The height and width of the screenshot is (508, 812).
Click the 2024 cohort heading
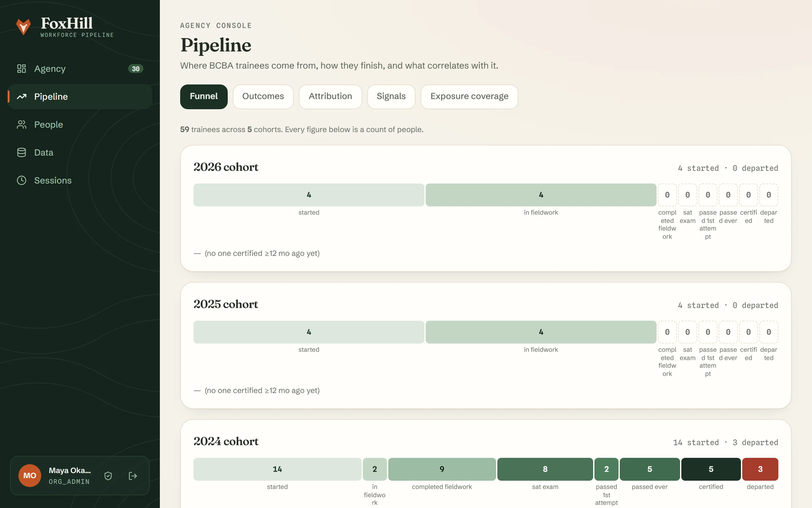tap(226, 441)
